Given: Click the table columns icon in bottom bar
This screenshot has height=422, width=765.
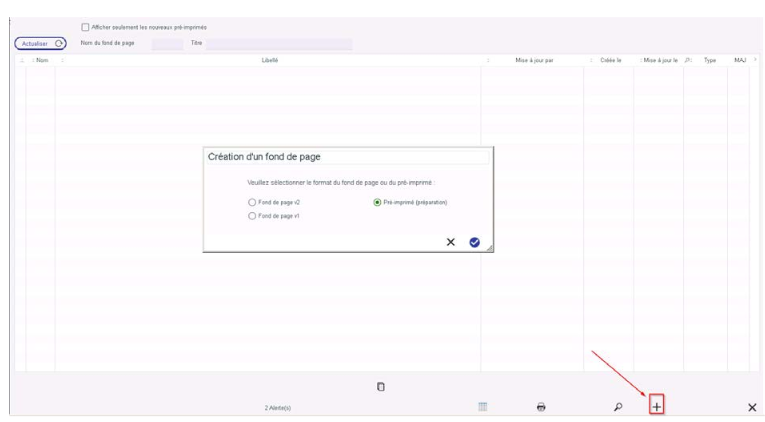Looking at the screenshot, I should 482,406.
